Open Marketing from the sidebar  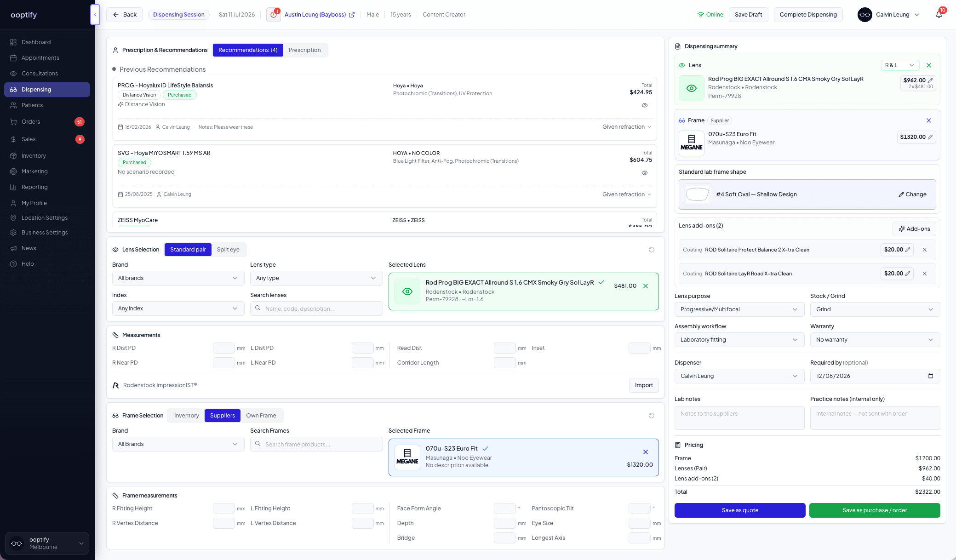coord(47,171)
